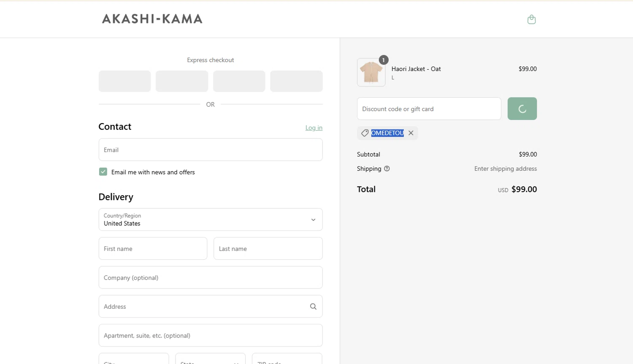Click the address search magnifier icon

pyautogui.click(x=313, y=307)
